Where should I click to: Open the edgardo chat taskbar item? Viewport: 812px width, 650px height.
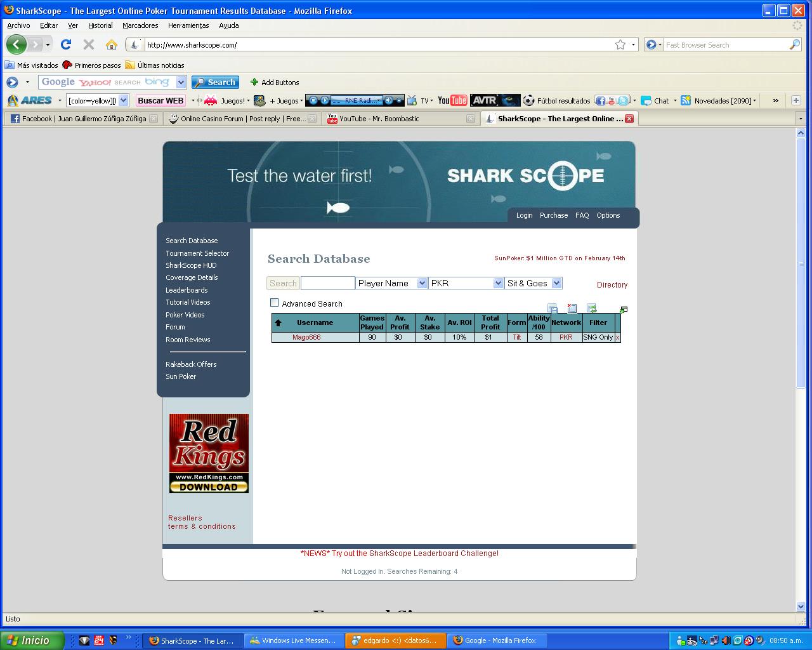click(396, 640)
